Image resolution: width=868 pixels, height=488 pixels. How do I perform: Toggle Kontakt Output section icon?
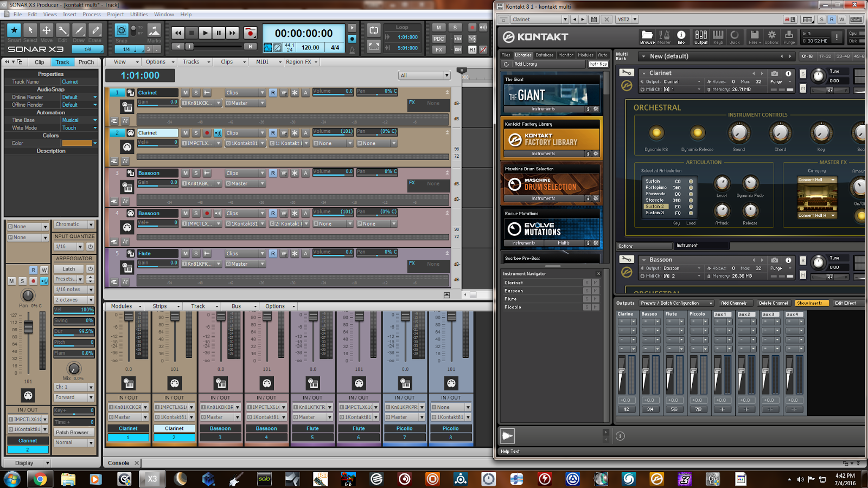click(701, 37)
